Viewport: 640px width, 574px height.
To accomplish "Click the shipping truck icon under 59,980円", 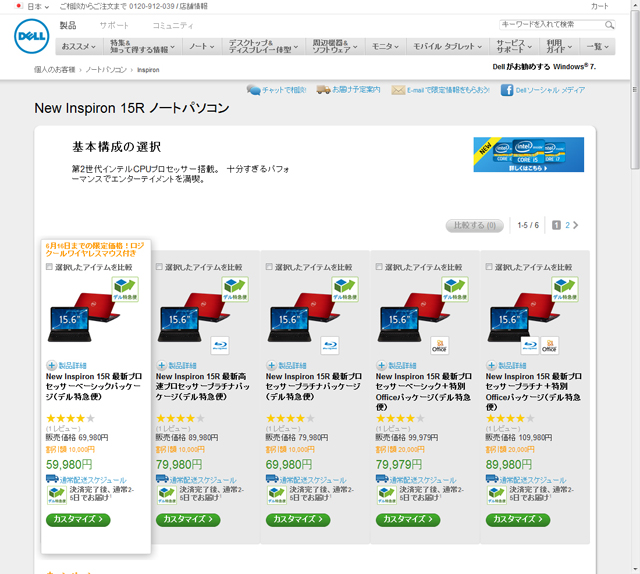I will [x=52, y=478].
